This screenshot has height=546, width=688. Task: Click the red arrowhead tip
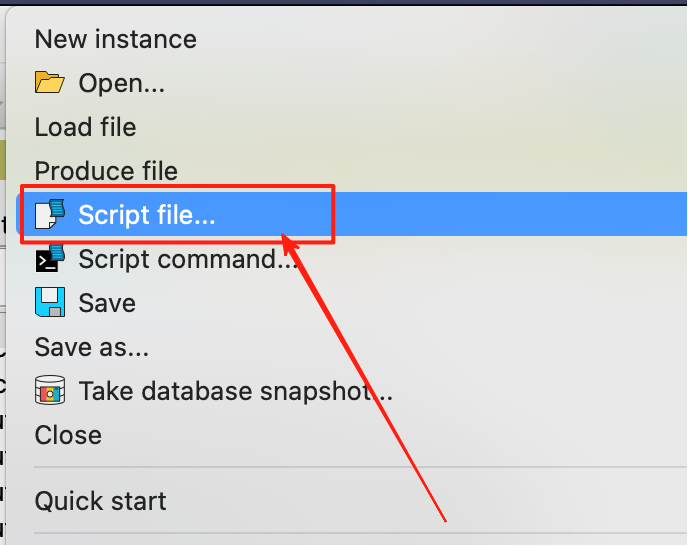click(x=284, y=236)
